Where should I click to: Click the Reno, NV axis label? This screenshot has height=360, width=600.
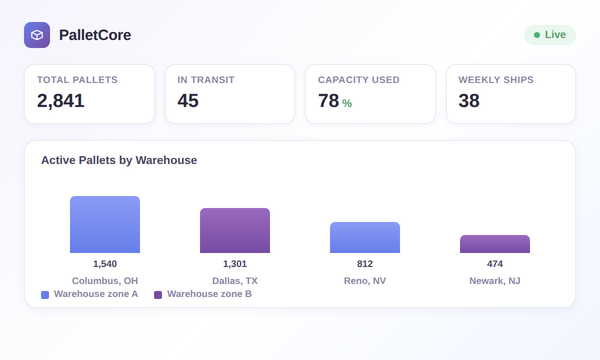[365, 281]
